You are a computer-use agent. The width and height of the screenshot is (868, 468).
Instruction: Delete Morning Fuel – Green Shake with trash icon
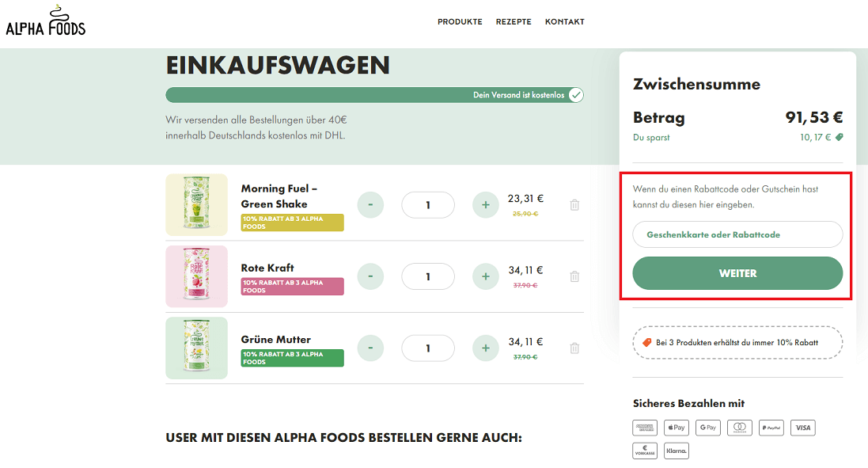574,205
